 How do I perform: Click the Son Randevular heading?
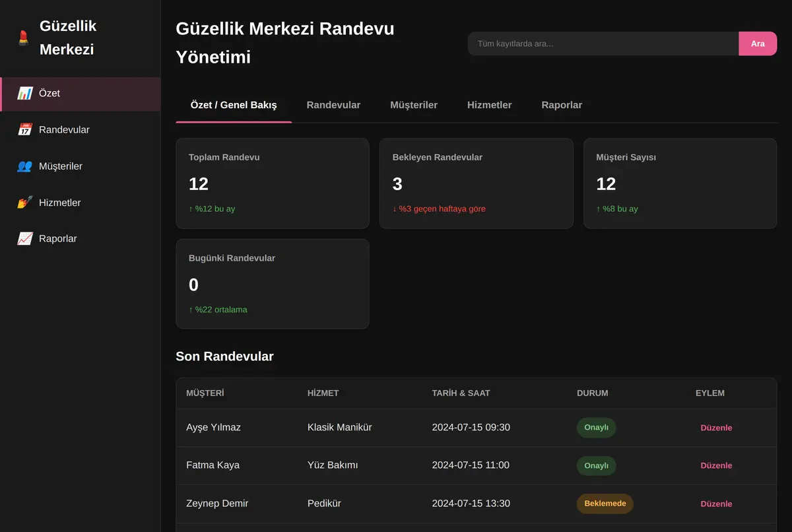click(x=224, y=356)
